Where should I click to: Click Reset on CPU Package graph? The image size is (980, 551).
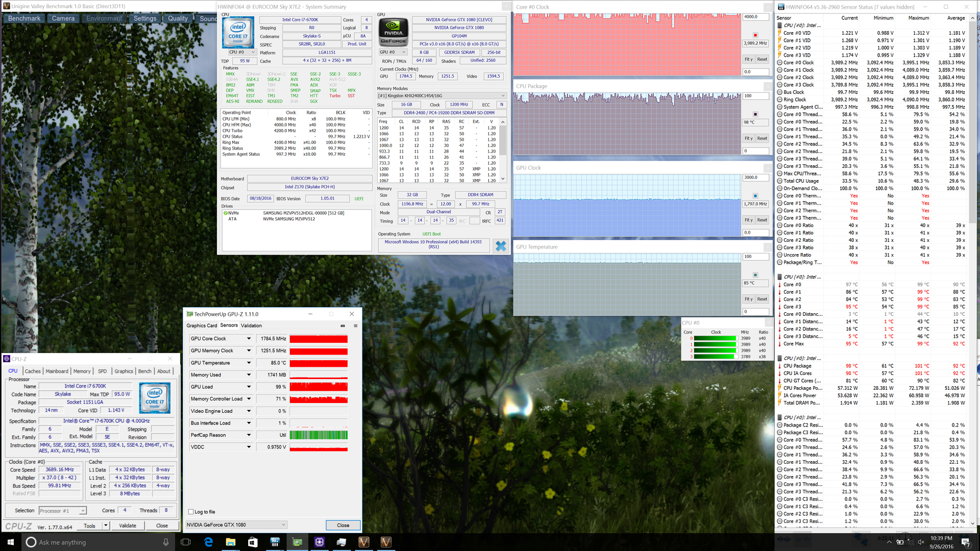pos(762,138)
